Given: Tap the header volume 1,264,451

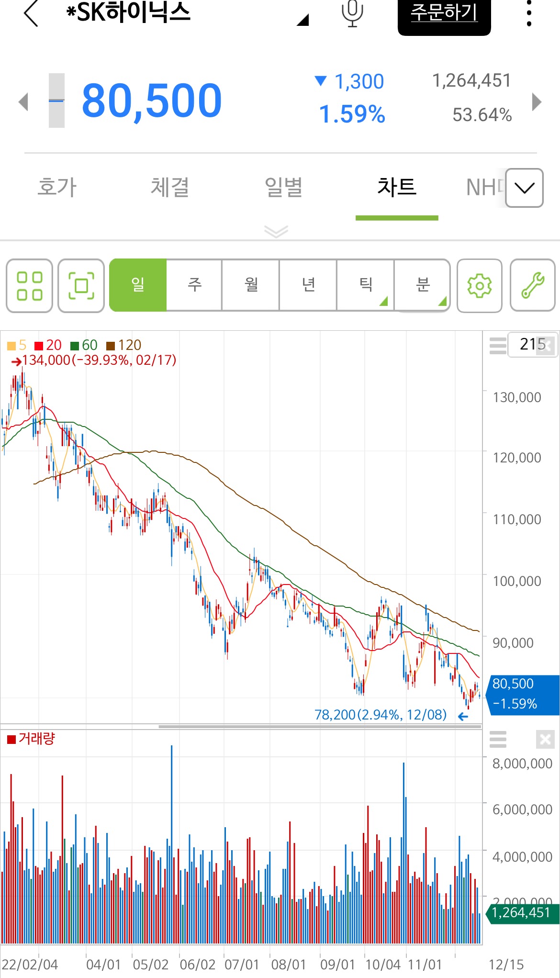Looking at the screenshot, I should coord(472,80).
